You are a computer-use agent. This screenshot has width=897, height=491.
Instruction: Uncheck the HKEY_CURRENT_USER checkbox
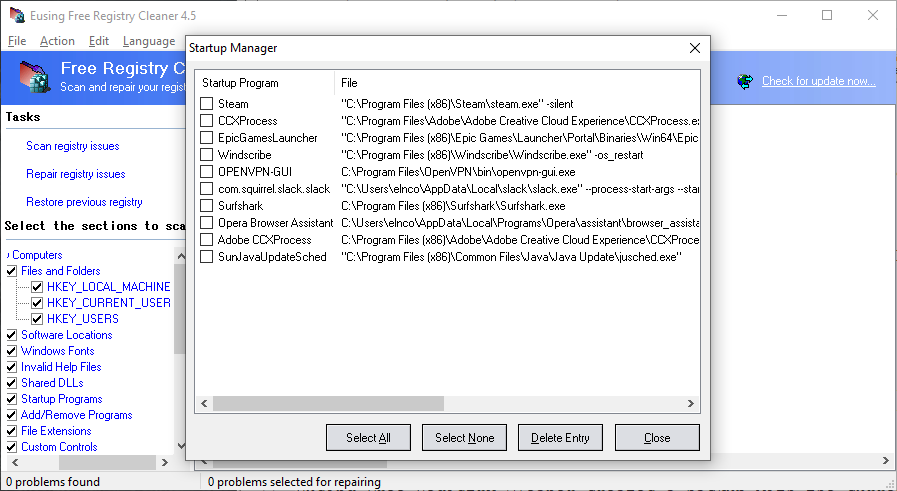(x=37, y=303)
